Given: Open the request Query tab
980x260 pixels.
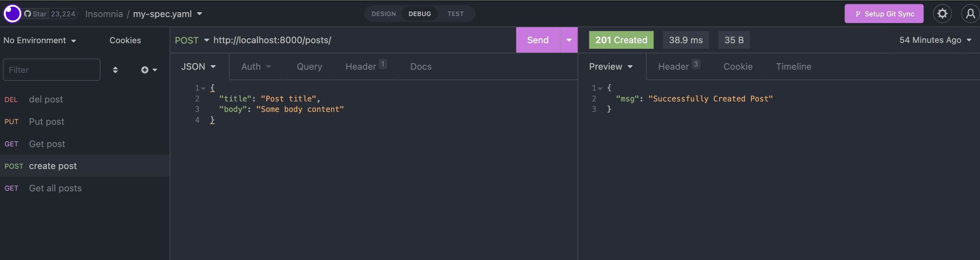Looking at the screenshot, I should click(309, 67).
